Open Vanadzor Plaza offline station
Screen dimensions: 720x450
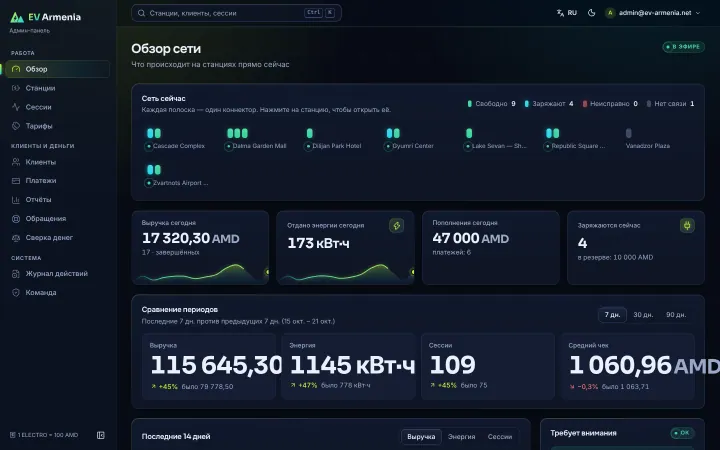pos(647,139)
